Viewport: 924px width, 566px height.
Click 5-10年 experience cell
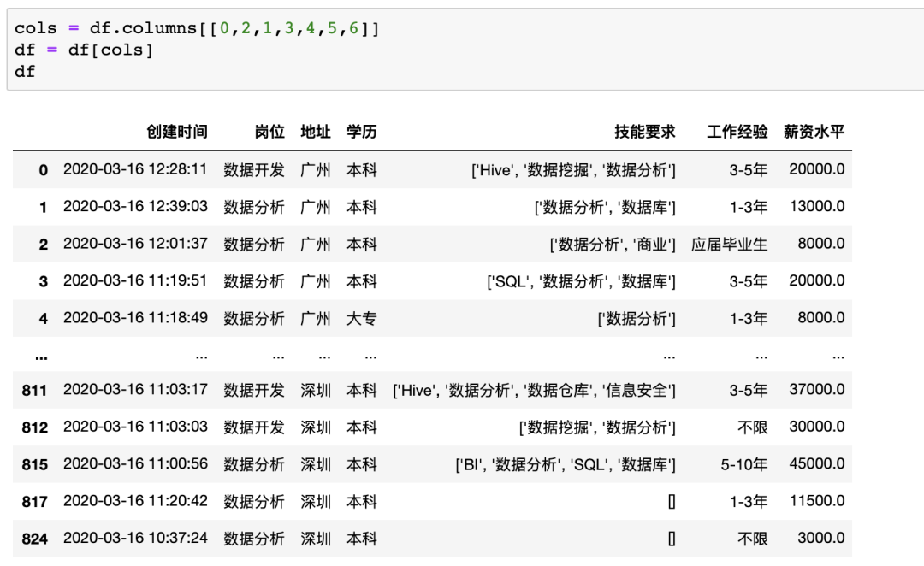click(744, 465)
